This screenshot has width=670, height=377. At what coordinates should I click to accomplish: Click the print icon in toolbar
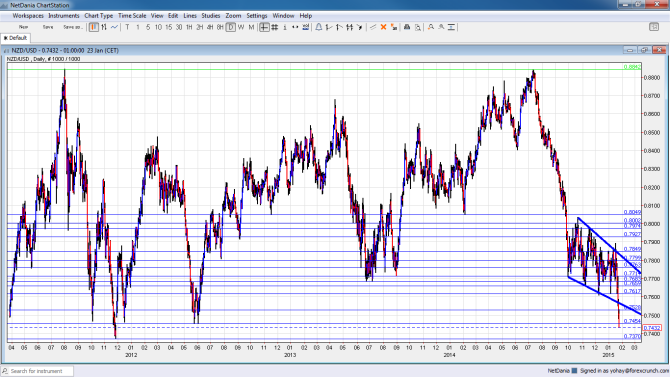[x=407, y=27]
